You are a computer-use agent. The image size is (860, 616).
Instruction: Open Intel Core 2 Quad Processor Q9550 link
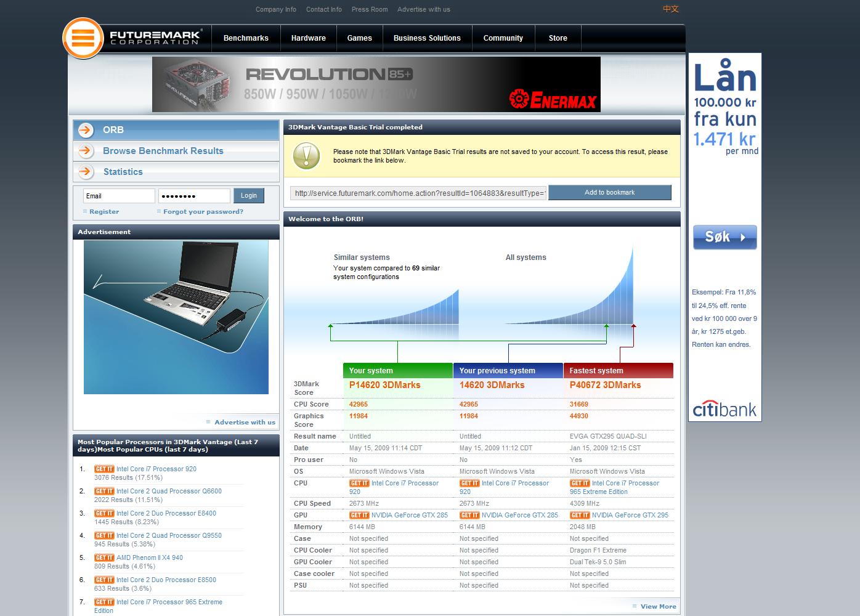pos(169,535)
